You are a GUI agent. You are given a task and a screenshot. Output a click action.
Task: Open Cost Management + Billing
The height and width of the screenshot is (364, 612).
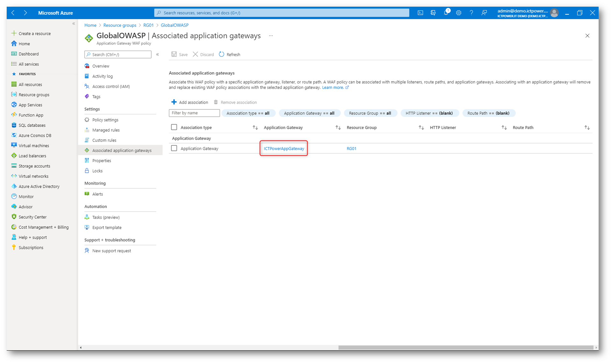click(43, 227)
